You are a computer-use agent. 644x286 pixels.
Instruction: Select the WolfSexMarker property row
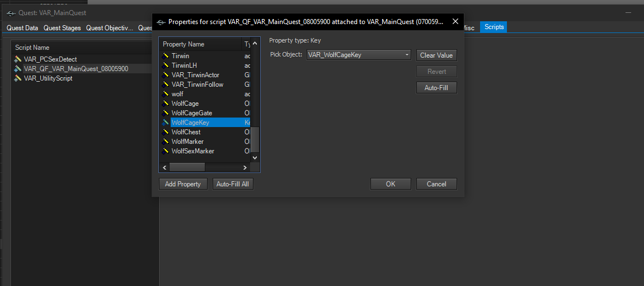(205, 151)
